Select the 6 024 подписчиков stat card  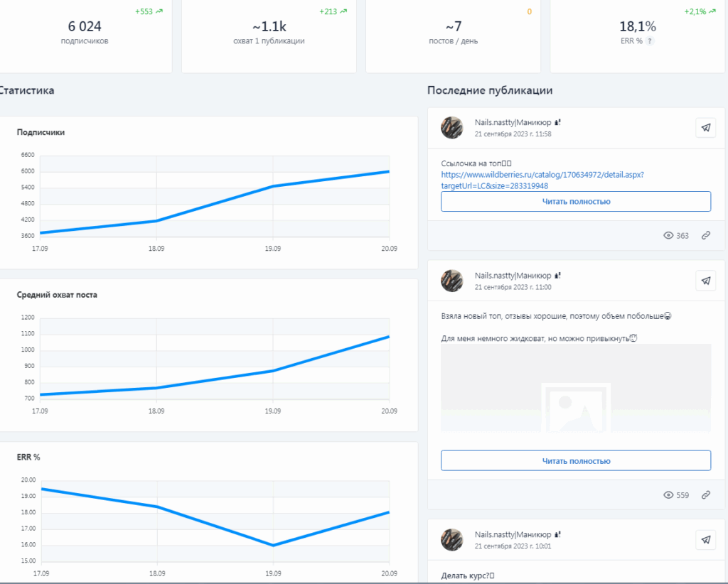coord(85,33)
